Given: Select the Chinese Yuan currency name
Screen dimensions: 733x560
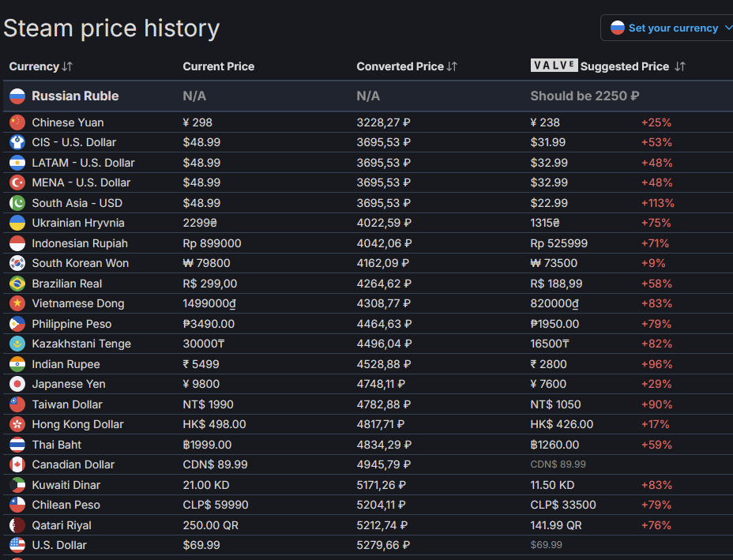Looking at the screenshot, I should (68, 122).
